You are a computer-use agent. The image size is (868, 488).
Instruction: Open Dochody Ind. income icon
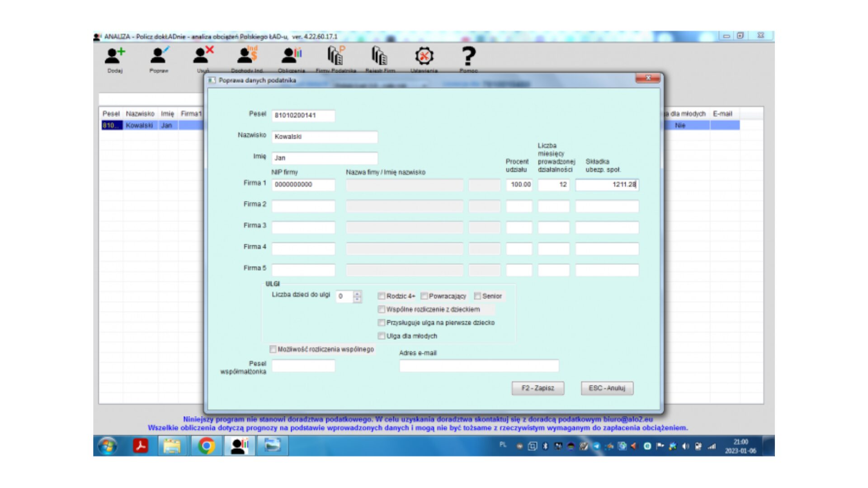pos(247,56)
